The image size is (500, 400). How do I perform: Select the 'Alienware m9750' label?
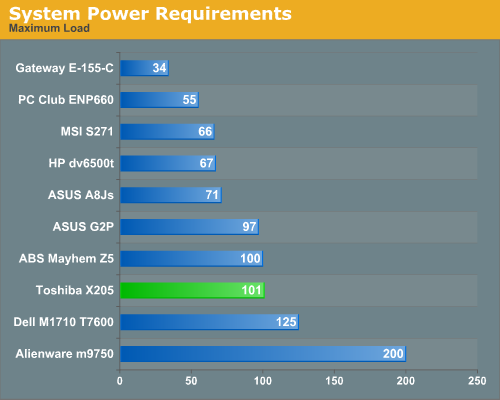[x=64, y=354]
